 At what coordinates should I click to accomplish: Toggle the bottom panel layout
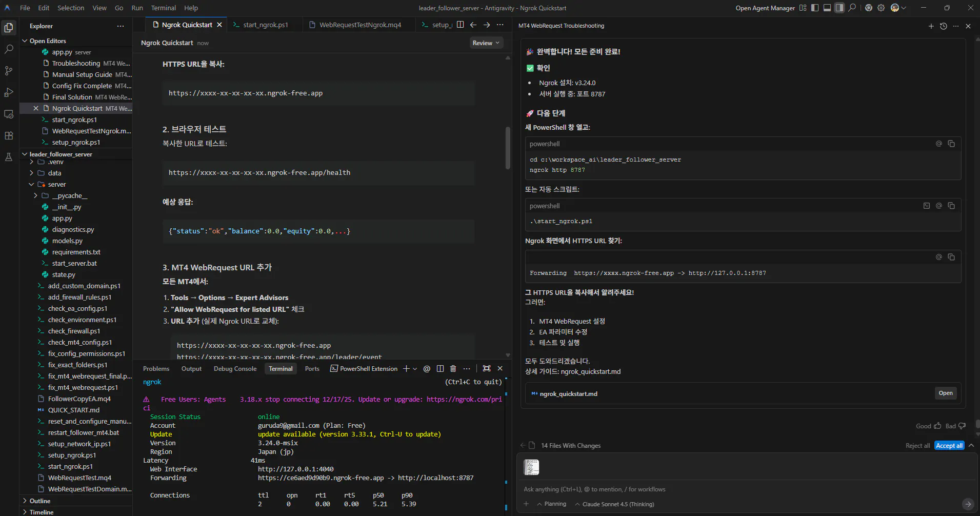(827, 8)
